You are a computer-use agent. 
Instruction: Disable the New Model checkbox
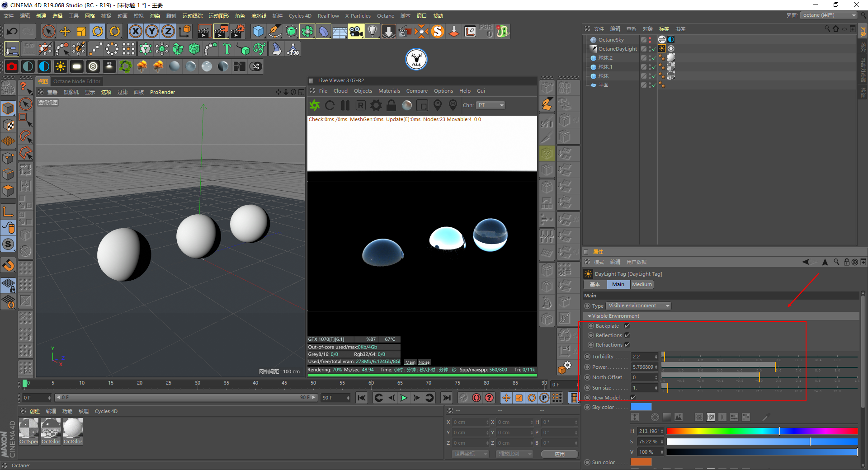pos(633,398)
